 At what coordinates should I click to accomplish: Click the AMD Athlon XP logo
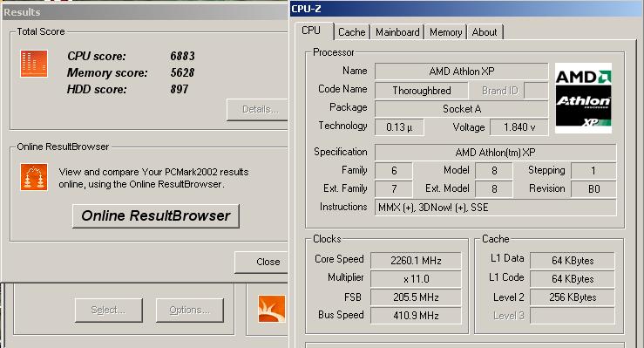pyautogui.click(x=583, y=99)
